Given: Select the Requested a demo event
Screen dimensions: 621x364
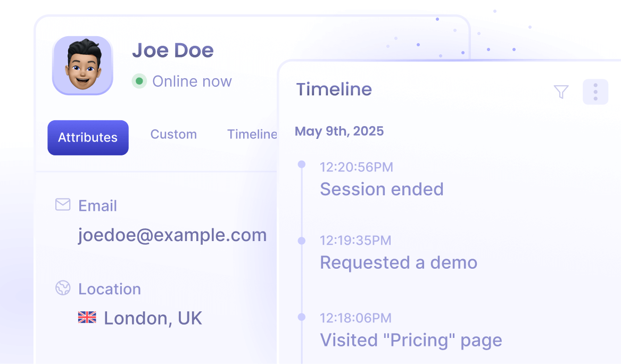Looking at the screenshot, I should [399, 262].
